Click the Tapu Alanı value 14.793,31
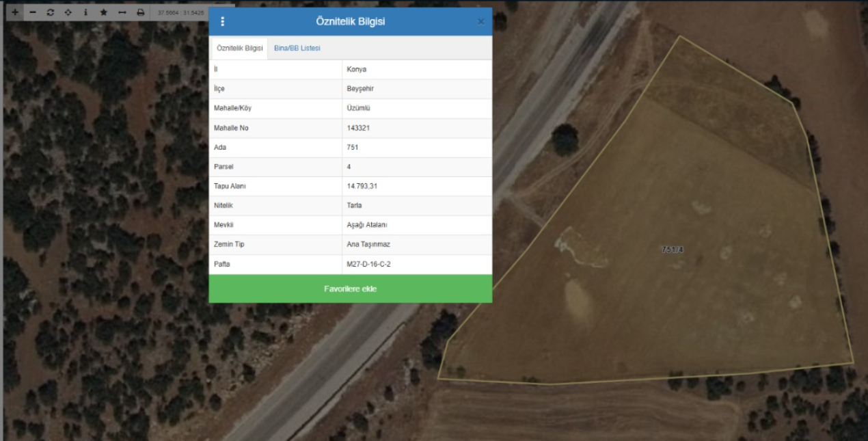The width and height of the screenshot is (868, 441). pos(364,186)
